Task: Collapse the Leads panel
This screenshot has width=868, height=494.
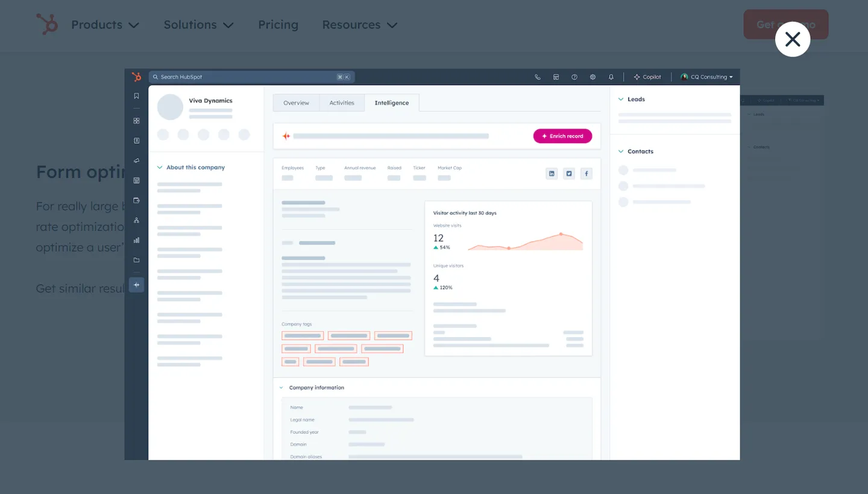Action: (621, 99)
